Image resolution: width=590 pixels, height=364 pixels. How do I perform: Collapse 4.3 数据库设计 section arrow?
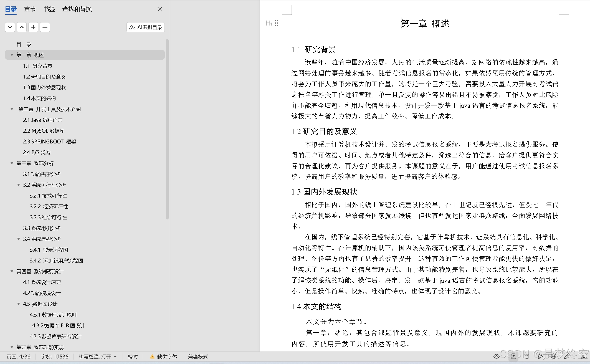tap(19, 304)
